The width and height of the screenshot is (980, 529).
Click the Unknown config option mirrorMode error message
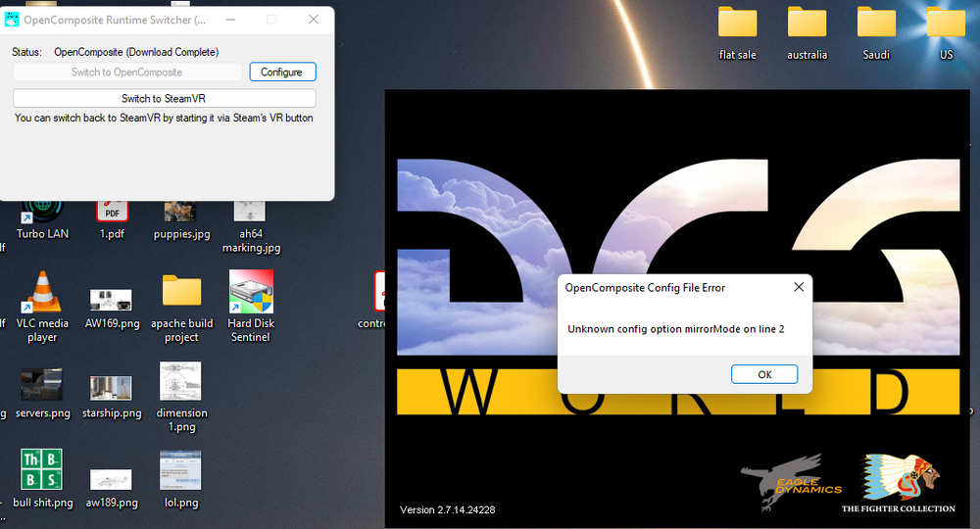(x=675, y=329)
